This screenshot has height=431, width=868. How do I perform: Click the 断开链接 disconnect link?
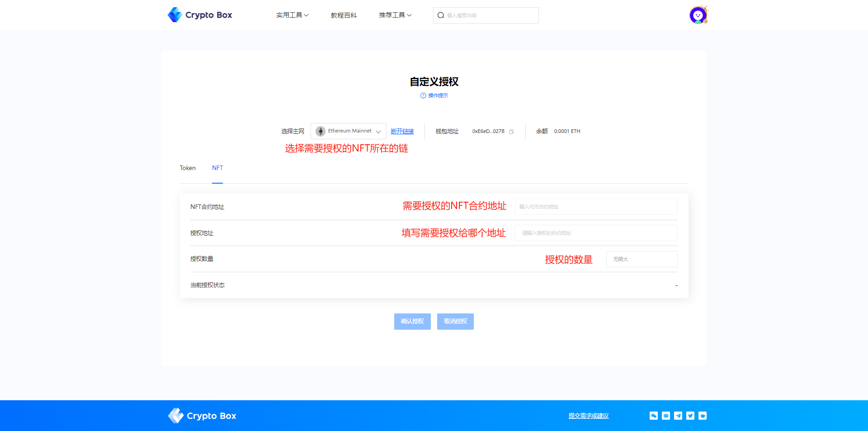coord(402,131)
